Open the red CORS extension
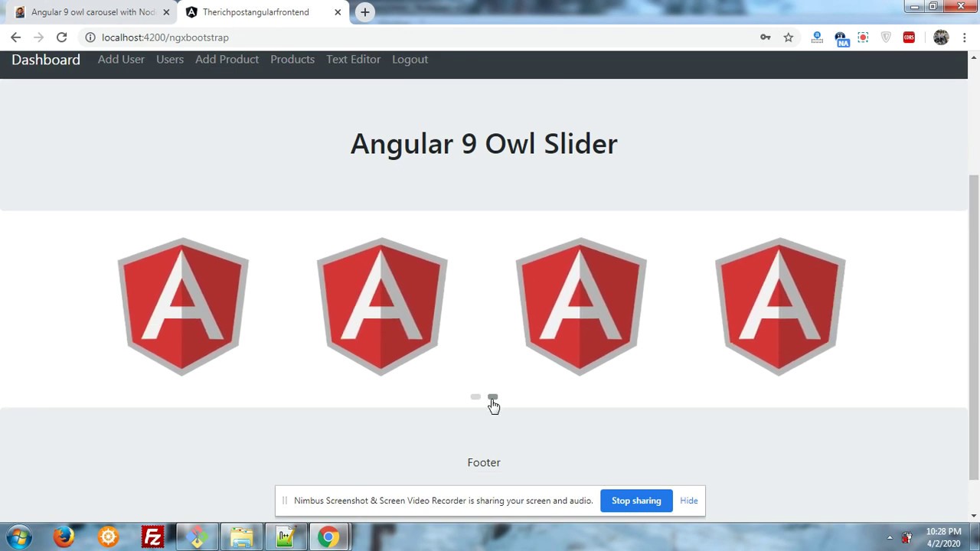Screen dimensions: 980x551 [909, 37]
